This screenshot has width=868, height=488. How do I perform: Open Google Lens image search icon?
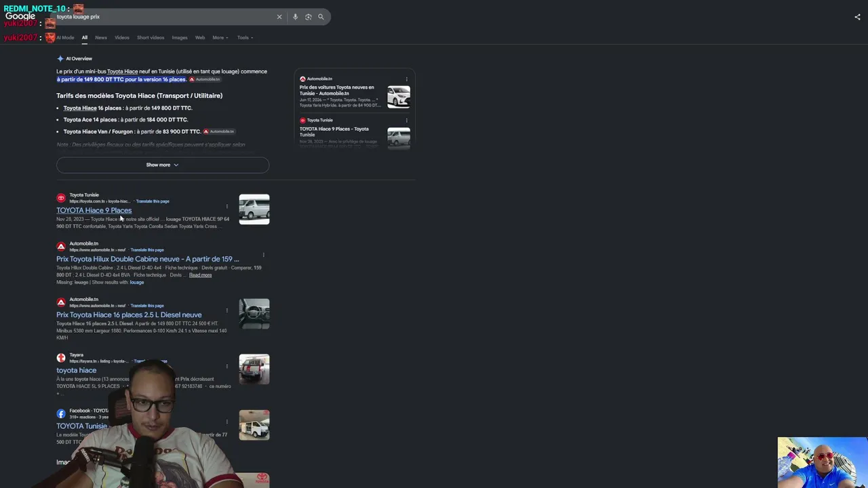pos(308,17)
